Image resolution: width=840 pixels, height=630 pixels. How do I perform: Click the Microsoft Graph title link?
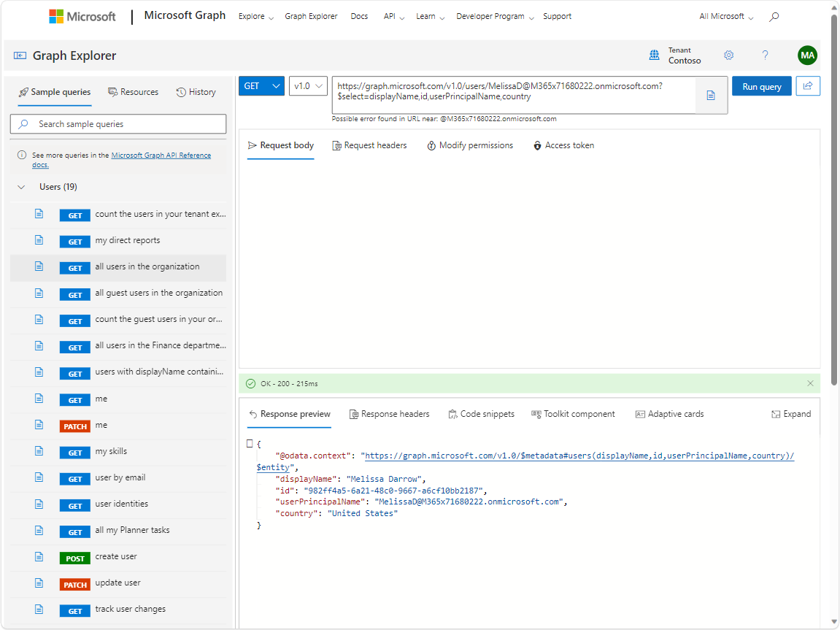[x=185, y=15]
